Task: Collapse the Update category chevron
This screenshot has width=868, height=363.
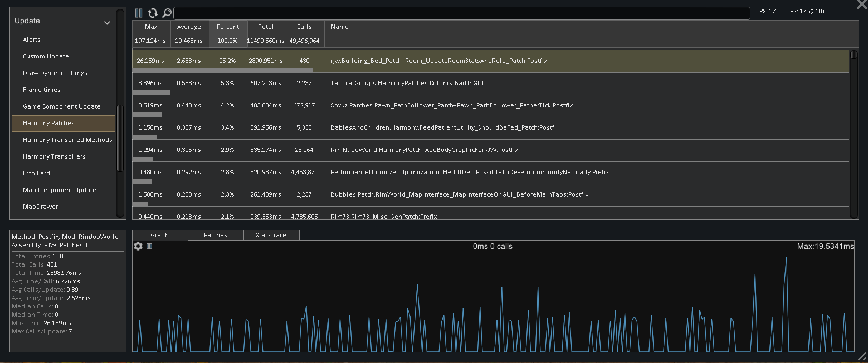Action: pyautogui.click(x=107, y=23)
